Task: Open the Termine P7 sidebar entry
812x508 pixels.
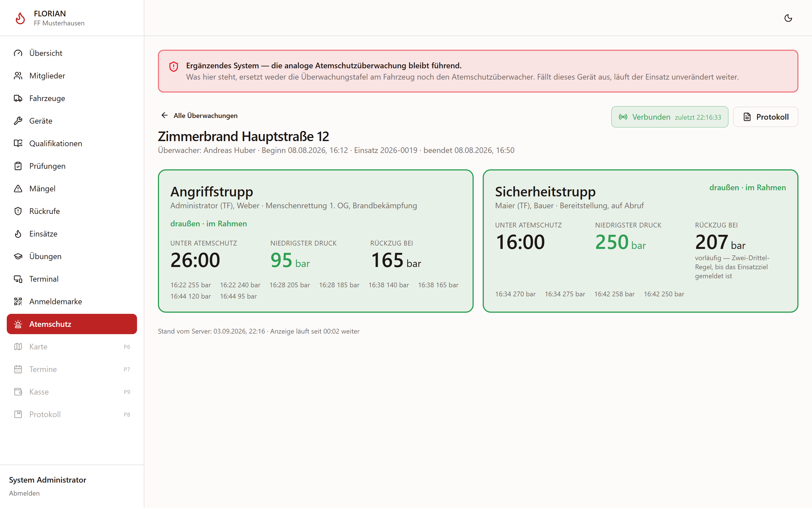Action: point(72,369)
